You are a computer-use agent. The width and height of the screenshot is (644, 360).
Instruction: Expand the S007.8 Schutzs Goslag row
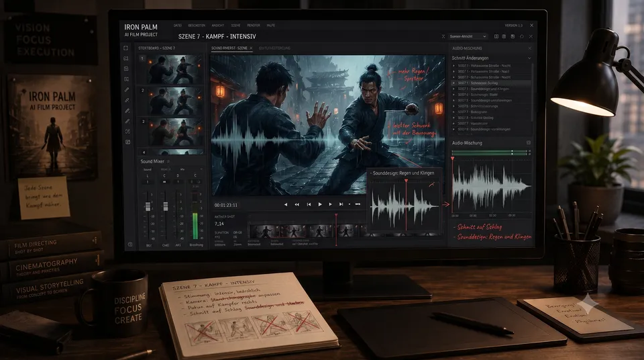pos(454,118)
